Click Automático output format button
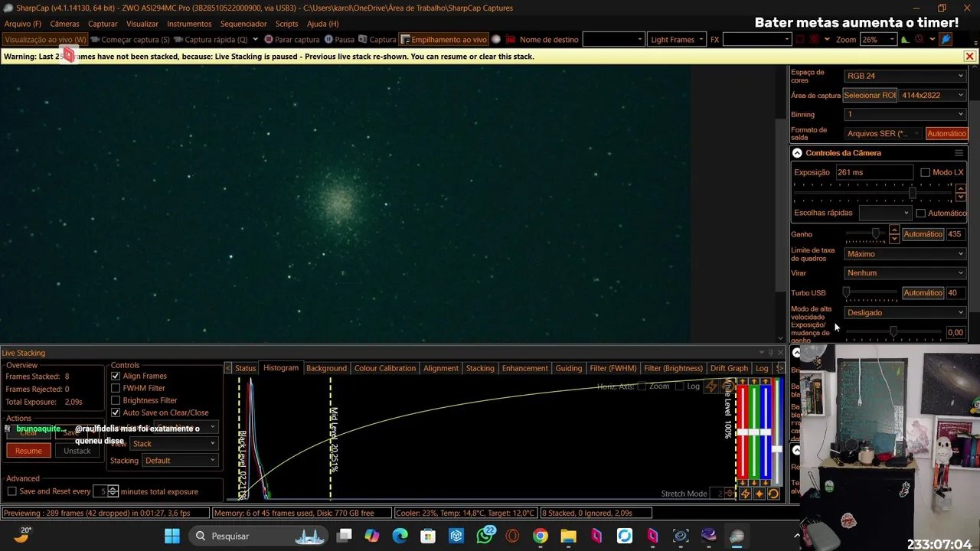This screenshot has height=551, width=980. click(x=946, y=134)
